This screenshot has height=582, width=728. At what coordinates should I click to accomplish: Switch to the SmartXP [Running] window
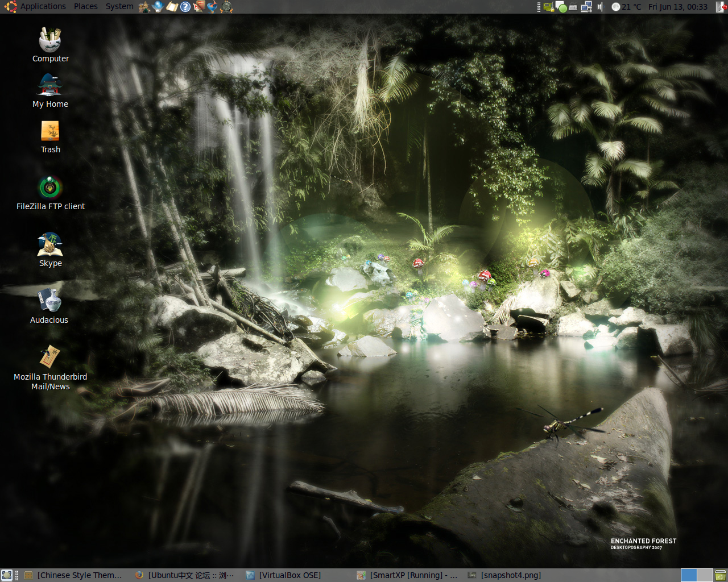pyautogui.click(x=407, y=575)
